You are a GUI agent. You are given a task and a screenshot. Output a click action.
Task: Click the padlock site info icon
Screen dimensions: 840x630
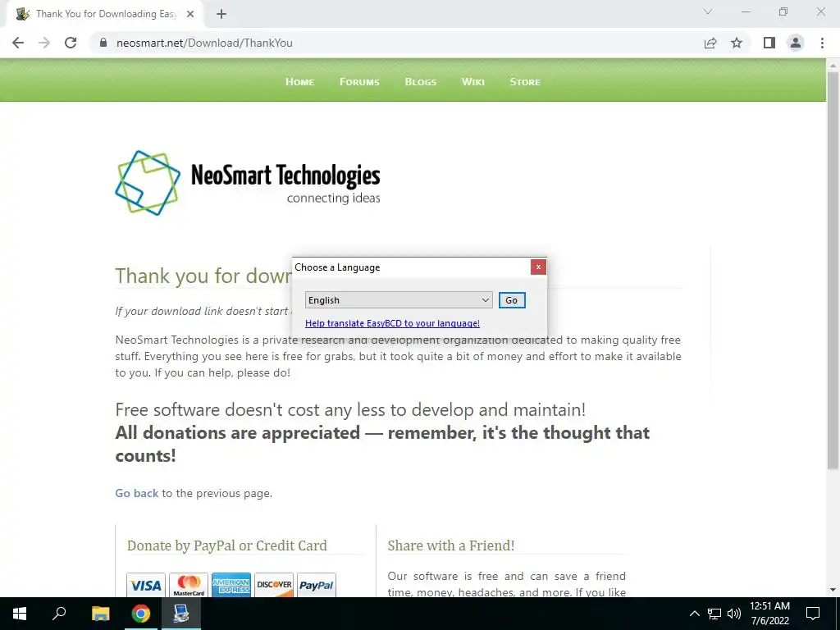point(103,43)
